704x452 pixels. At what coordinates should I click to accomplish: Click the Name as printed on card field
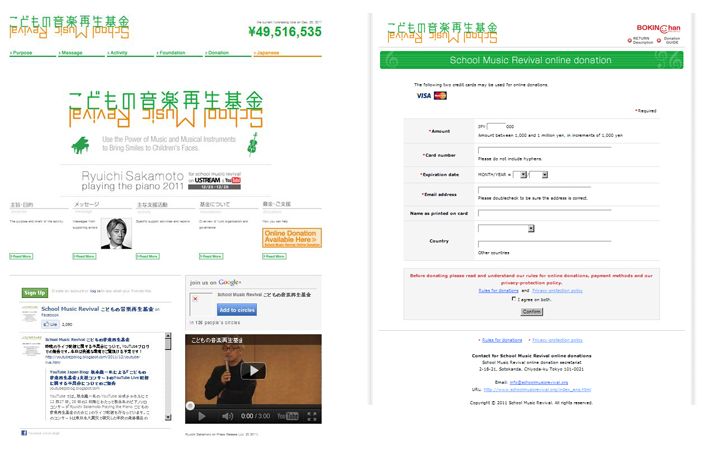pyautogui.click(x=545, y=213)
